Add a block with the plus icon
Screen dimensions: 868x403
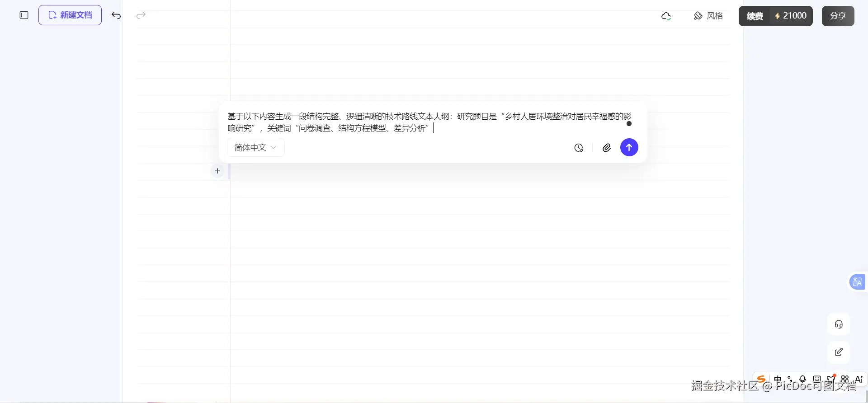pyautogui.click(x=217, y=171)
